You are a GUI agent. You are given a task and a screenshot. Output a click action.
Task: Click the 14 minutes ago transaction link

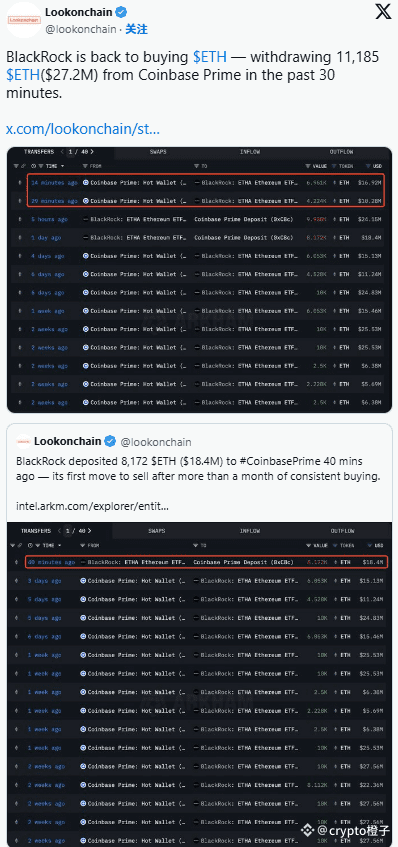pos(54,183)
